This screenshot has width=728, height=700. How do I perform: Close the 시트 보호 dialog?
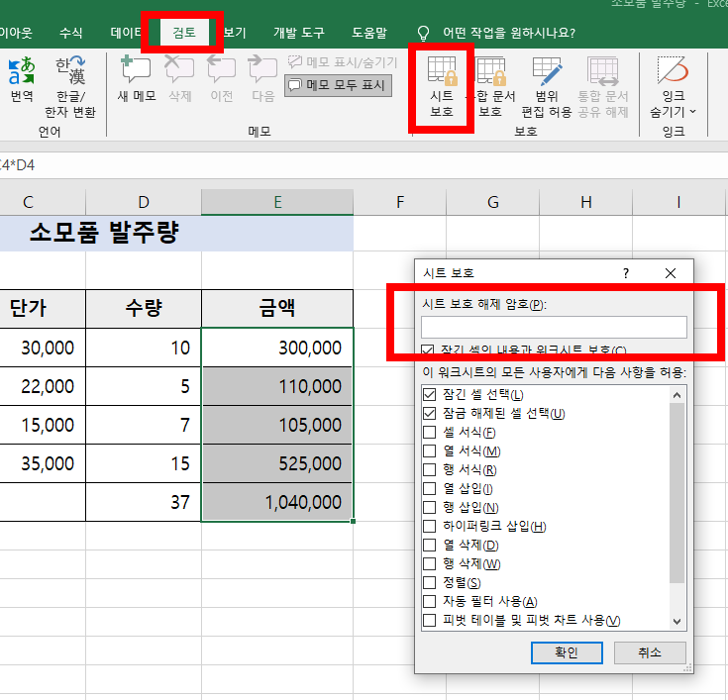click(671, 273)
